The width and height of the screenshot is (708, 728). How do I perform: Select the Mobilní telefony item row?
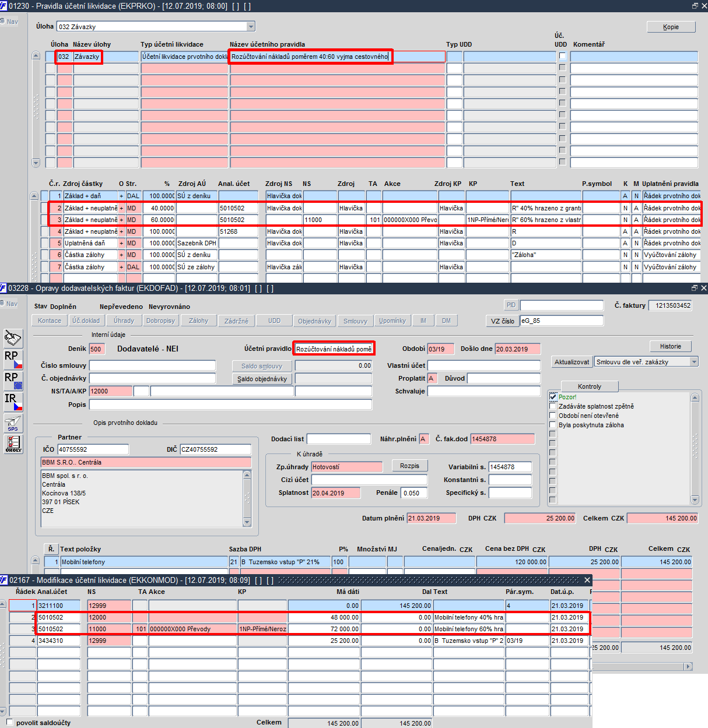click(369, 562)
